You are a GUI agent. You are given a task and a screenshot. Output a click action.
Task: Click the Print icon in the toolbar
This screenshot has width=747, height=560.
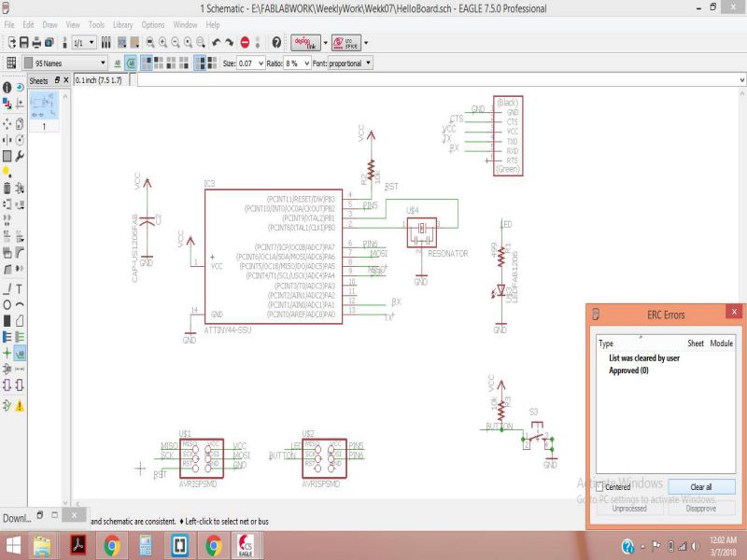(x=36, y=42)
